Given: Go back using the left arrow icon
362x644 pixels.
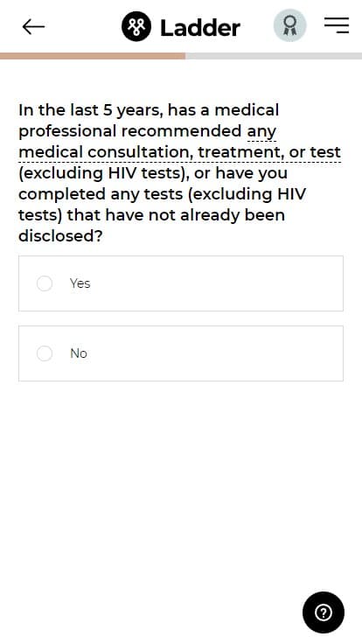Looking at the screenshot, I should (33, 27).
